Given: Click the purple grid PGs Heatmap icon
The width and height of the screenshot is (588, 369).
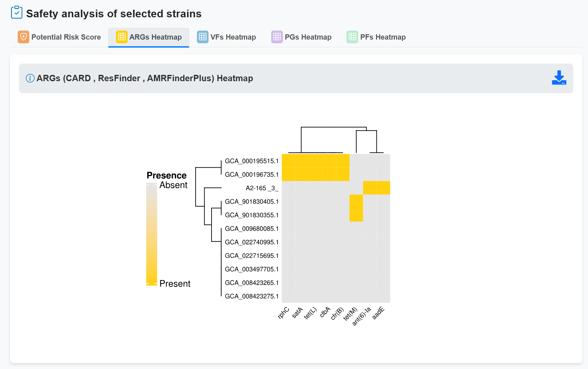Looking at the screenshot, I should pyautogui.click(x=277, y=37).
